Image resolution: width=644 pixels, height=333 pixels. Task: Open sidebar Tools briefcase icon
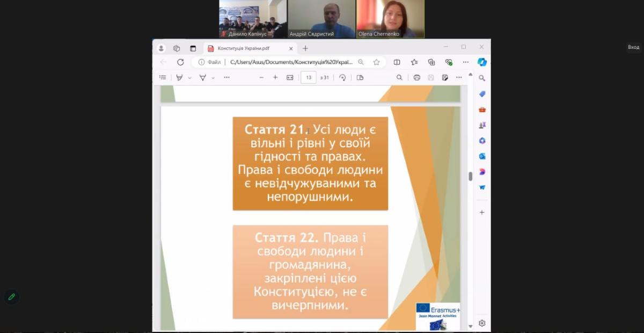coord(482,110)
